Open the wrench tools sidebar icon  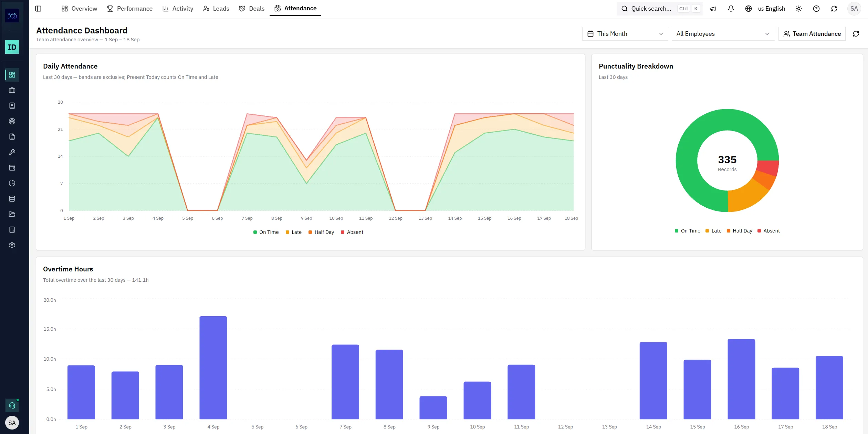[x=12, y=152]
